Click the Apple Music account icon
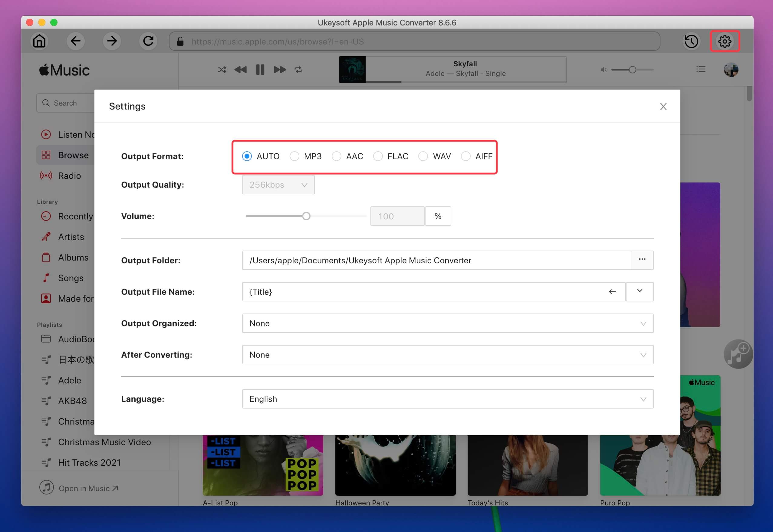Screen dimensions: 773x532 pyautogui.click(x=731, y=69)
